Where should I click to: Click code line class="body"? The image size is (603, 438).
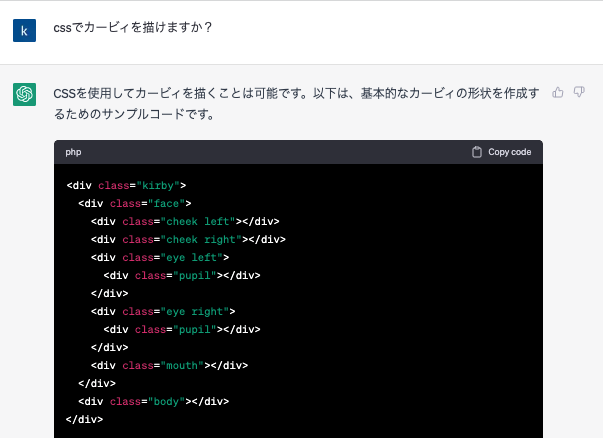point(154,401)
